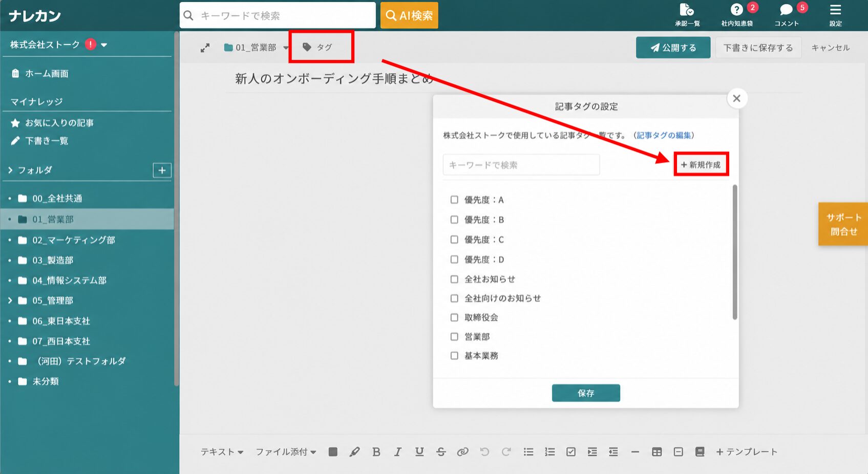Insert a hyperlink via the link icon
Image resolution: width=868 pixels, height=474 pixels.
coord(462,451)
